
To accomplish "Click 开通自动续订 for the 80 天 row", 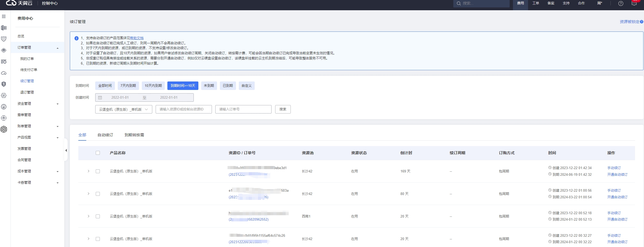I will pos(617,197).
